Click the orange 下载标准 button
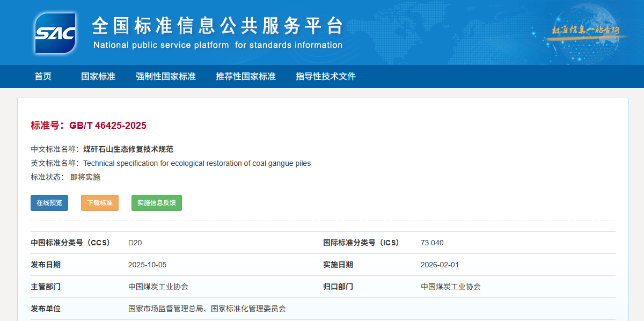 [100, 203]
